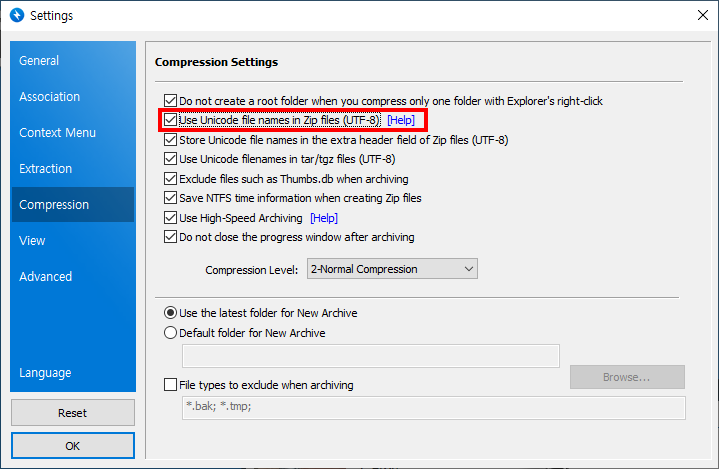Open the Context Menu settings
The width and height of the screenshot is (719, 469).
click(57, 133)
